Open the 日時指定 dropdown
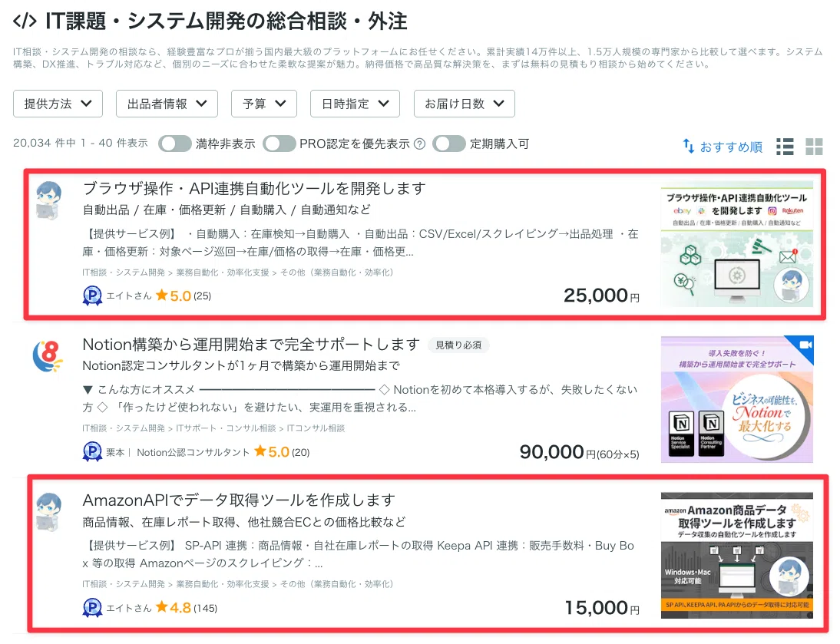 [x=355, y=104]
